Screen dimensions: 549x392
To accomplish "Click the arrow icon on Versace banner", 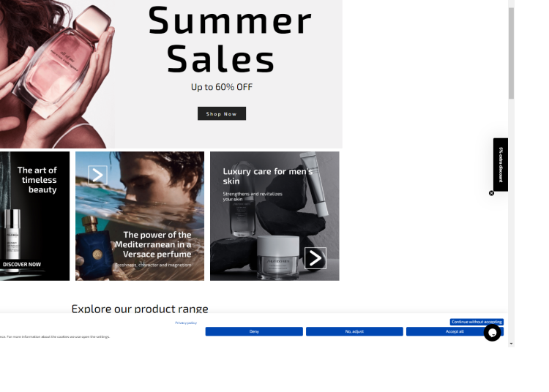I will [x=97, y=175].
